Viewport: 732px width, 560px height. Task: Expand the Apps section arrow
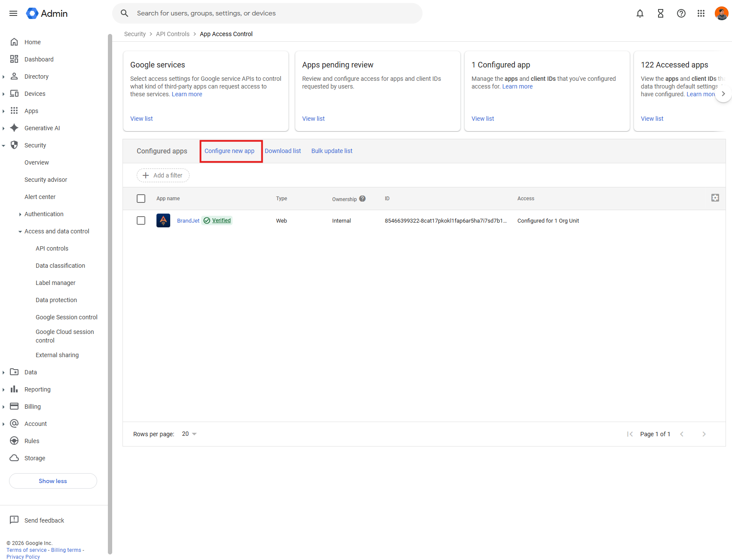click(3, 111)
